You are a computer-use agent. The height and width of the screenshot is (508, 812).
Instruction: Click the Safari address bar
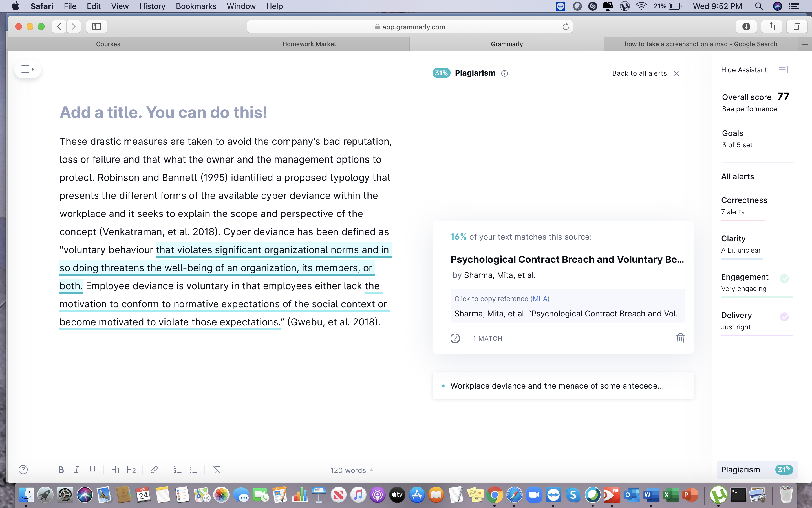410,27
